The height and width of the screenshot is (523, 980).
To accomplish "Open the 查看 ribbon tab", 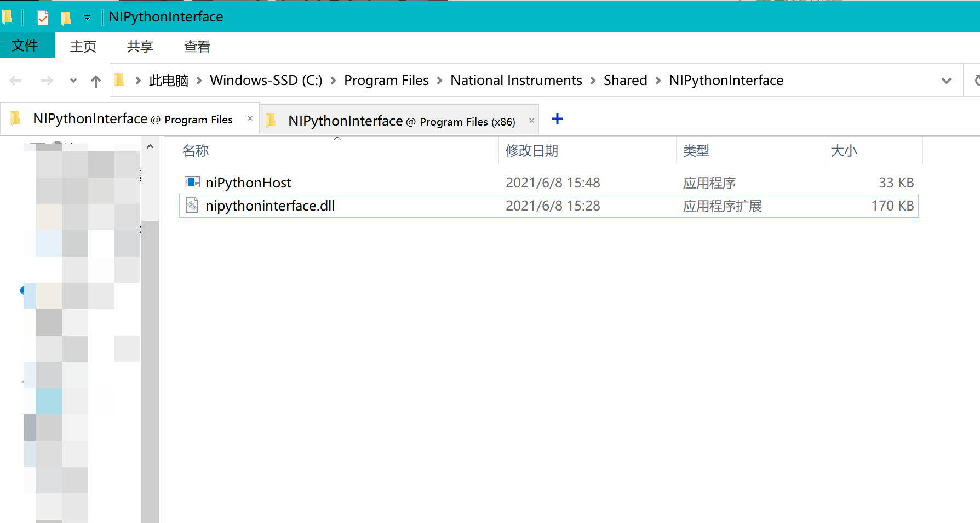I will [x=197, y=46].
